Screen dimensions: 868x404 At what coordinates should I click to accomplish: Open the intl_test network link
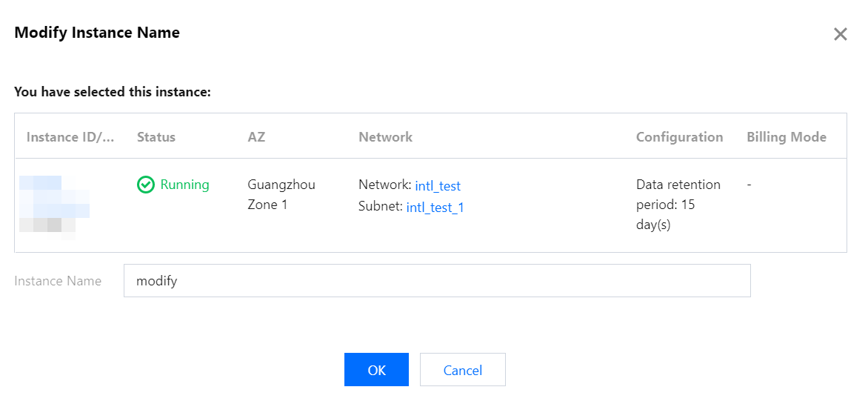438,186
